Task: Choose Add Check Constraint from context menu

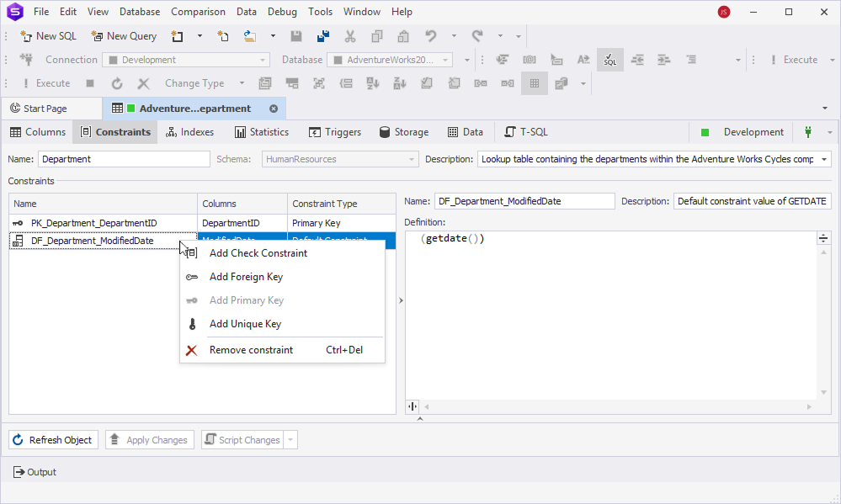Action: (282, 253)
